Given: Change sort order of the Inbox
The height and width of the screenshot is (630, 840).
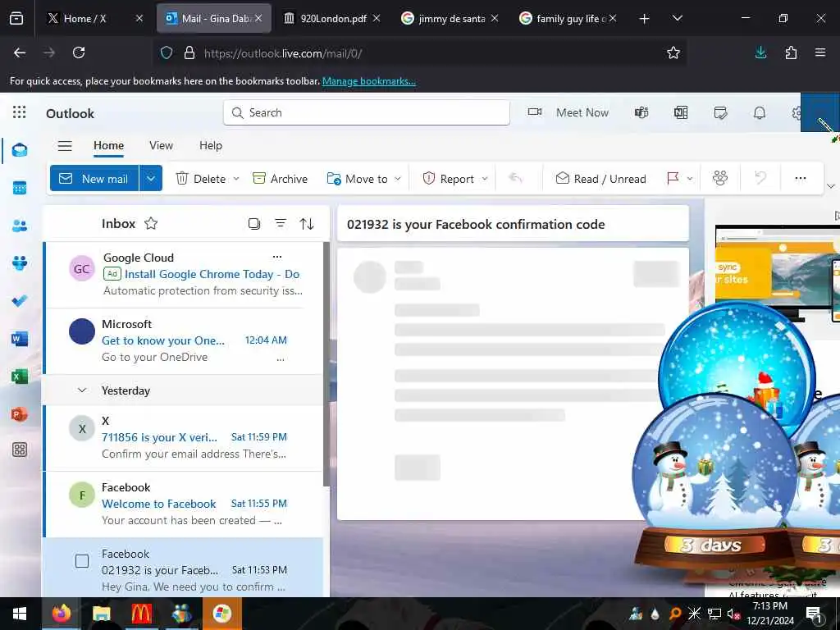Looking at the screenshot, I should 307,223.
